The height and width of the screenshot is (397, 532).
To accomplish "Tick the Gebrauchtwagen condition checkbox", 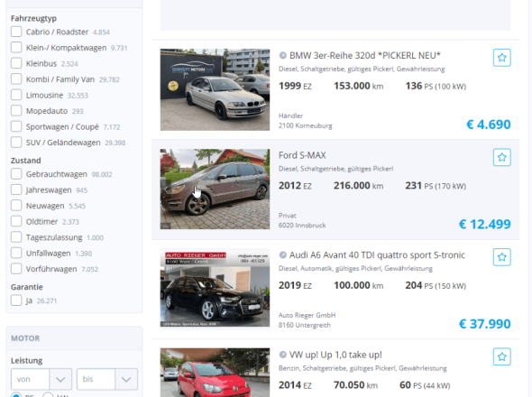I will 16,174.
